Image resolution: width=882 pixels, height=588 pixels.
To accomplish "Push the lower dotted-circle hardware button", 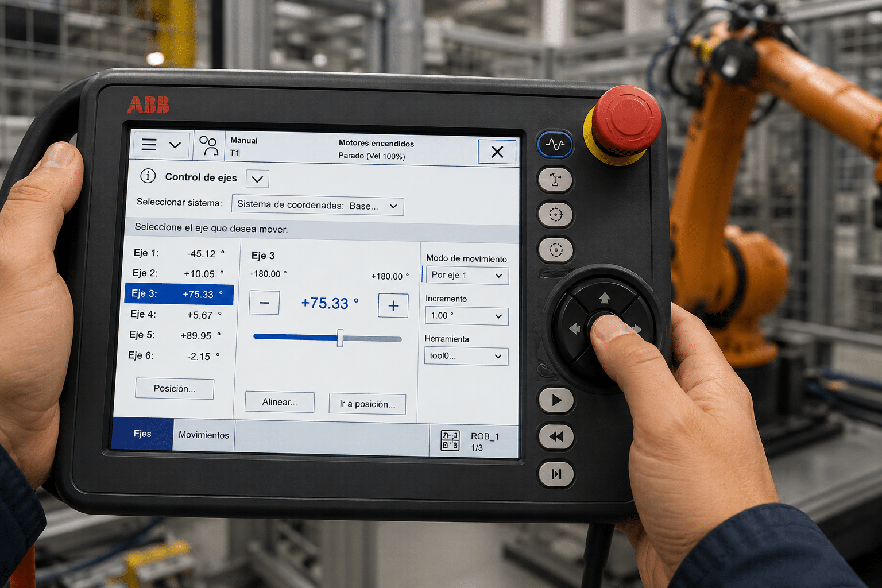I will (556, 250).
